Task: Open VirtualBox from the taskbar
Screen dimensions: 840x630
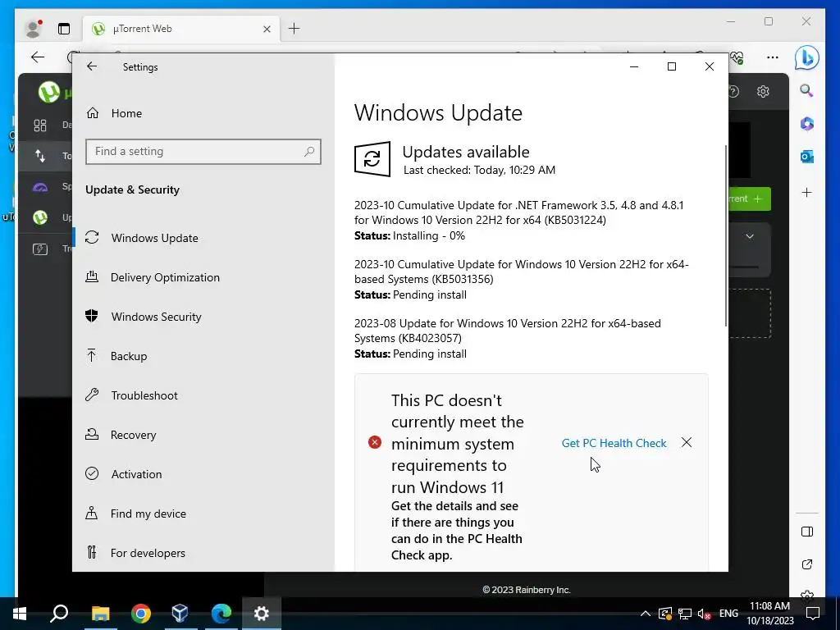Action: tap(180, 614)
